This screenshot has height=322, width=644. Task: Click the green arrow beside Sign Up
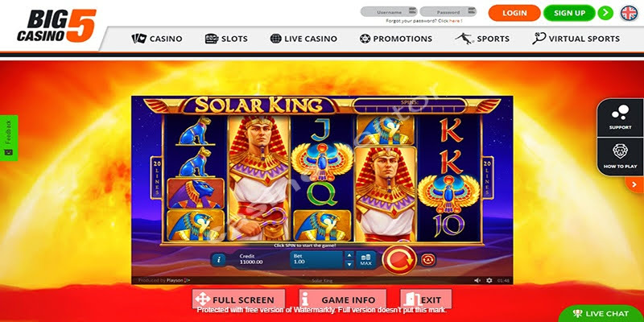tap(605, 13)
